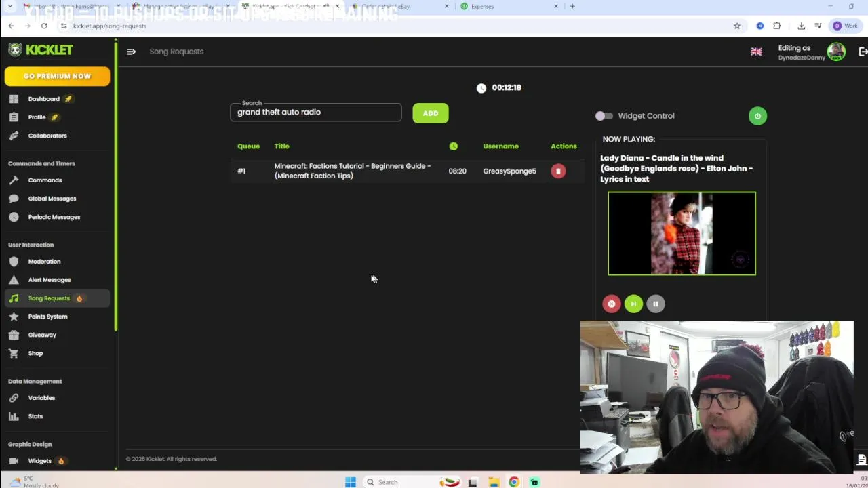
Task: Select Song Requests in the sidebar
Action: (x=57, y=298)
